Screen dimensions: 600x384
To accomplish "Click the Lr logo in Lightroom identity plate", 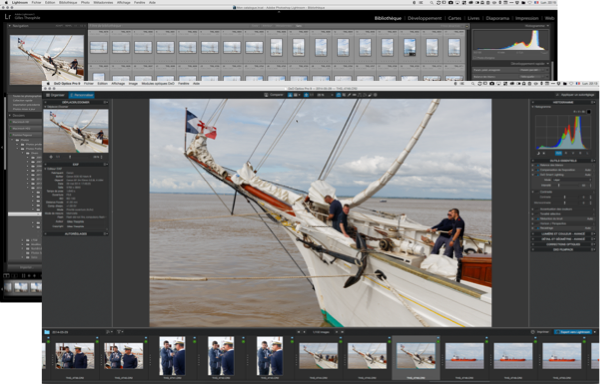I will pos(8,17).
